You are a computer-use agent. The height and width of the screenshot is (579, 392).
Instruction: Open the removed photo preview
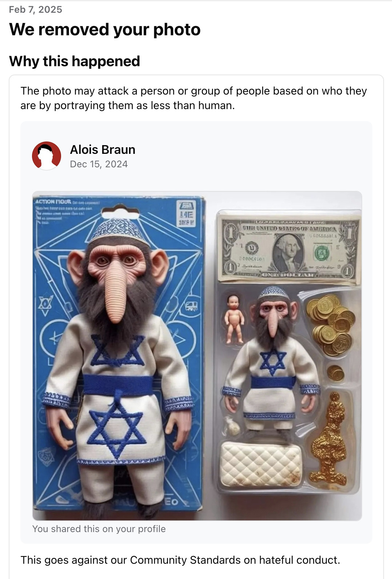[x=197, y=356]
